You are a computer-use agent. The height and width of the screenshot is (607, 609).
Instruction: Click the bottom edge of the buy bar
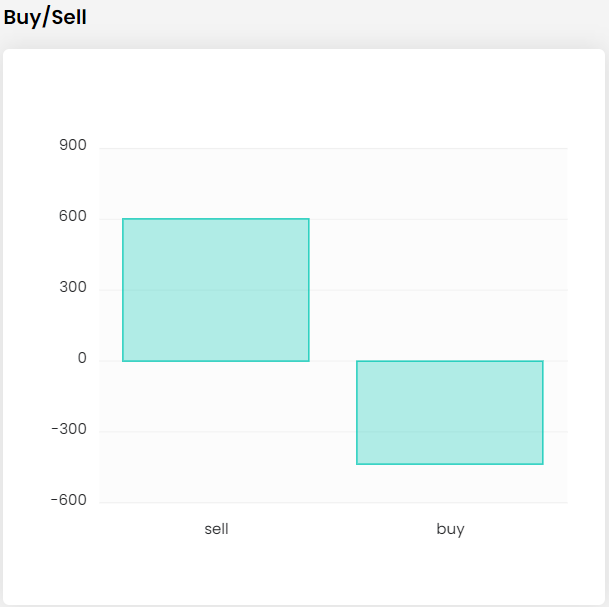click(x=450, y=464)
